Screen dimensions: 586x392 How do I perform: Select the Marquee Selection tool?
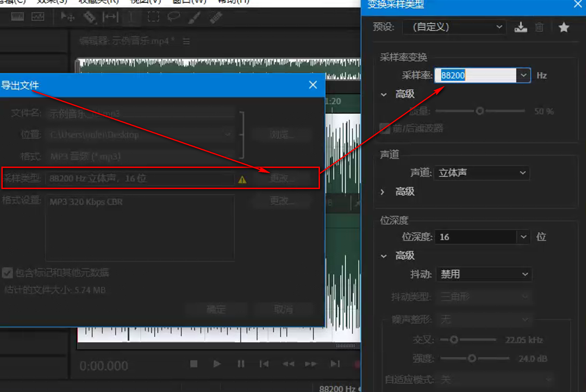coord(153,17)
